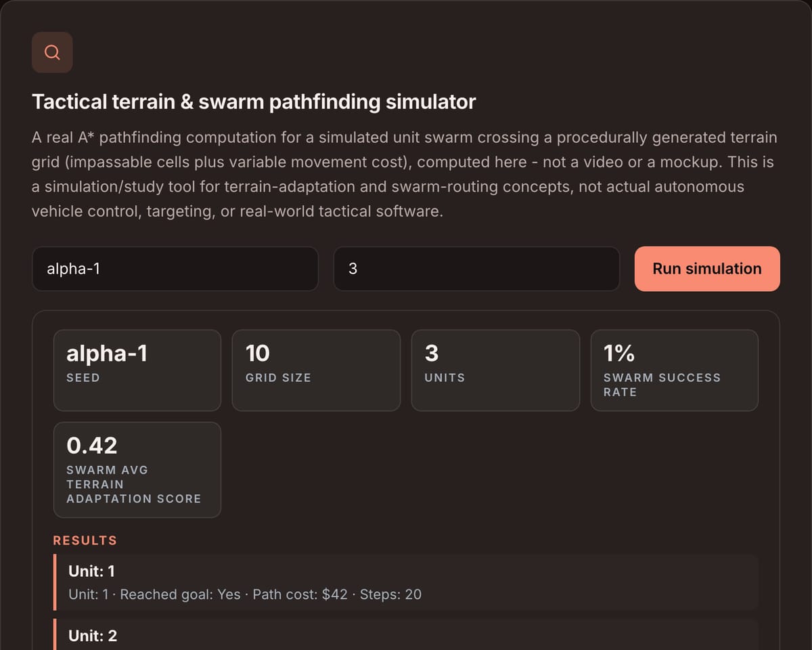
Task: Select the 3 UNITS stat card
Action: coord(495,370)
